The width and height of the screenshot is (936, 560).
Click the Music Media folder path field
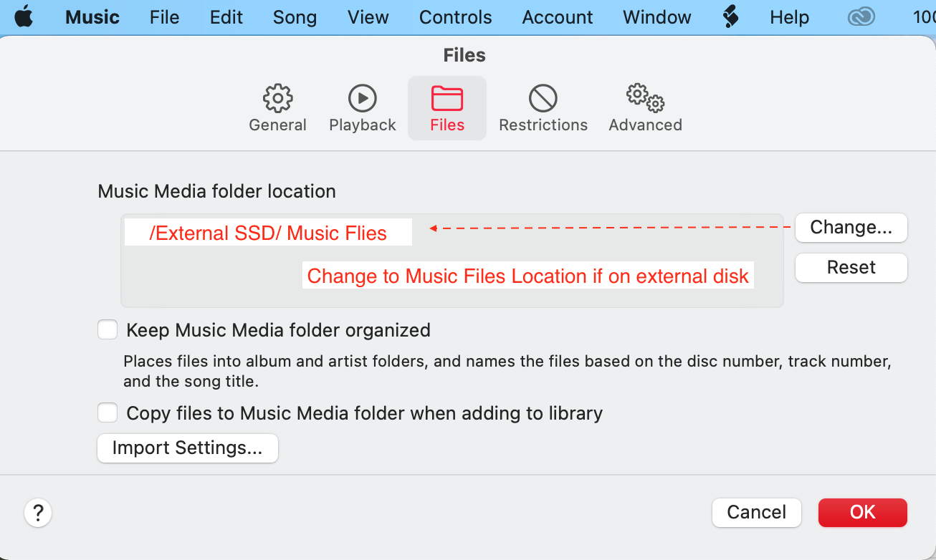(x=452, y=261)
